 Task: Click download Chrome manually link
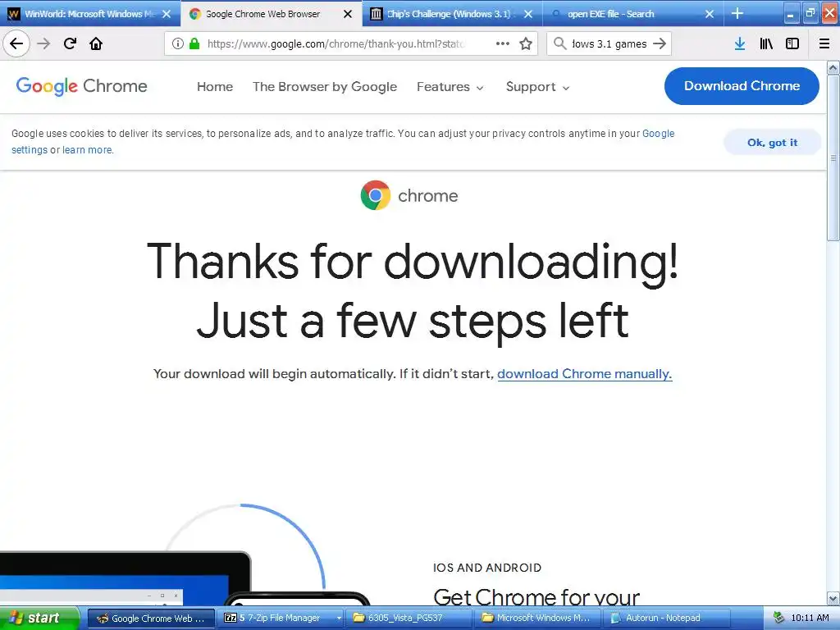coord(584,374)
